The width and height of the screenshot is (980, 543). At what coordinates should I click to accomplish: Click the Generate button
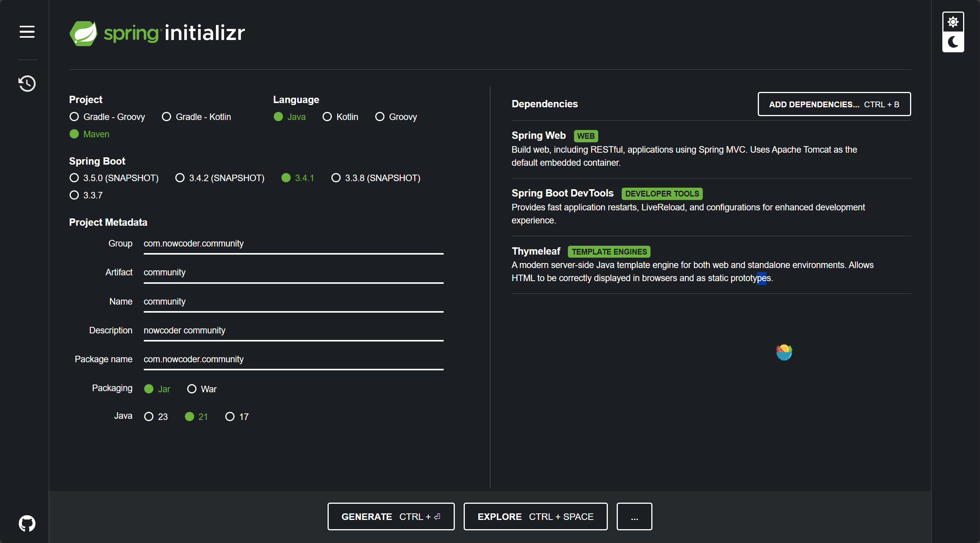click(391, 516)
